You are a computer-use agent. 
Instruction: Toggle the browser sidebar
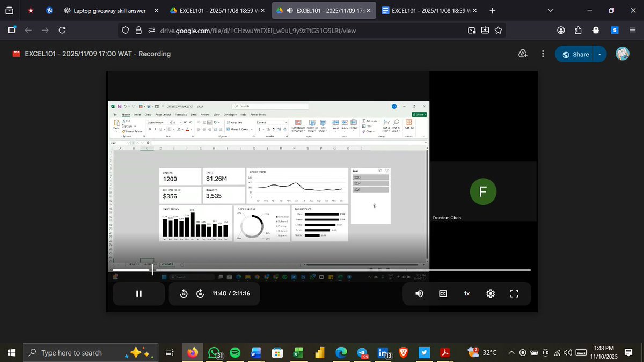(12, 31)
